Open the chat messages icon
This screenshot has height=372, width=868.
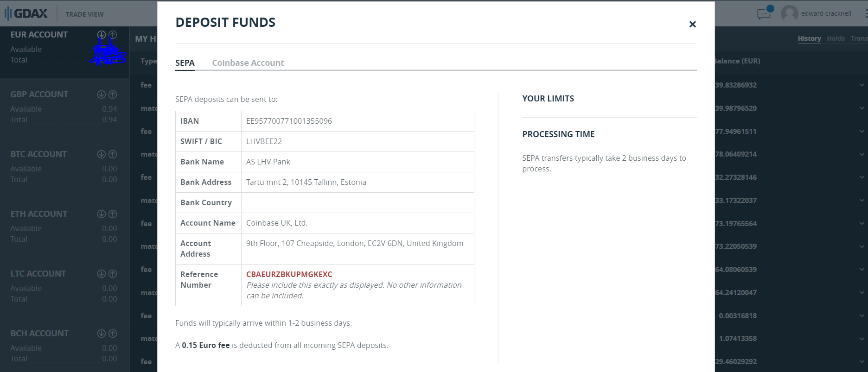[763, 14]
